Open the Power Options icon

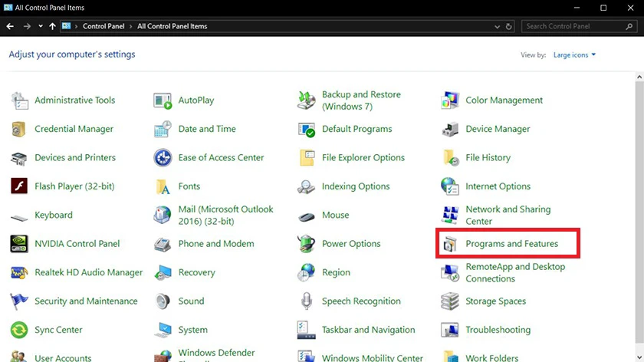click(307, 244)
